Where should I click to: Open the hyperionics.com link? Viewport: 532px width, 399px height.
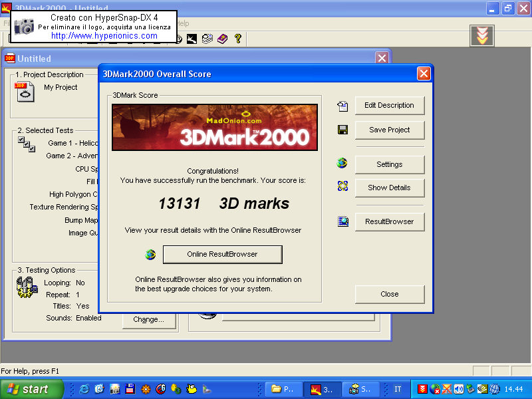[x=104, y=36]
